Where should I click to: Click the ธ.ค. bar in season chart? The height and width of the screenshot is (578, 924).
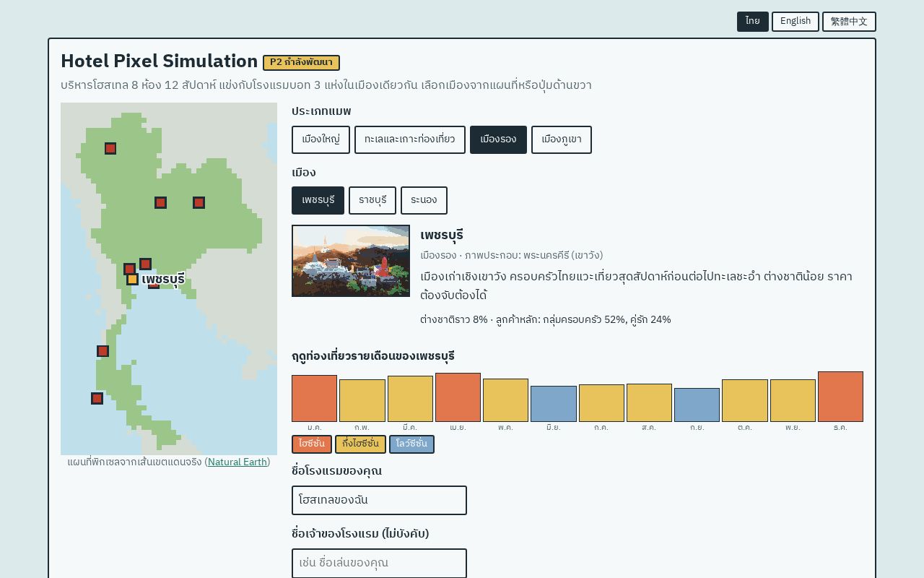coord(840,397)
